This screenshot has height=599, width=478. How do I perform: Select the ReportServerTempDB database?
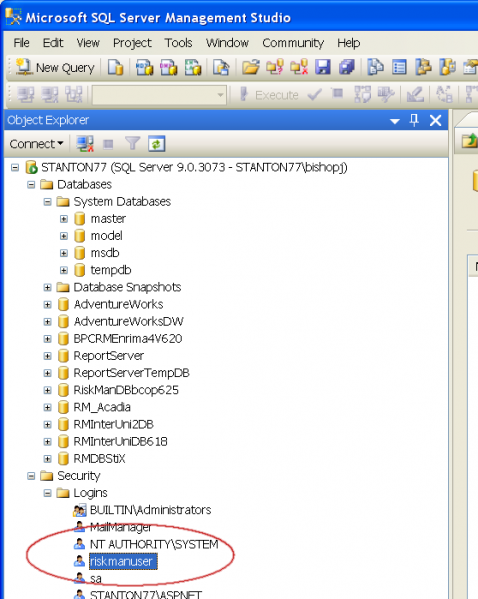coord(131,373)
